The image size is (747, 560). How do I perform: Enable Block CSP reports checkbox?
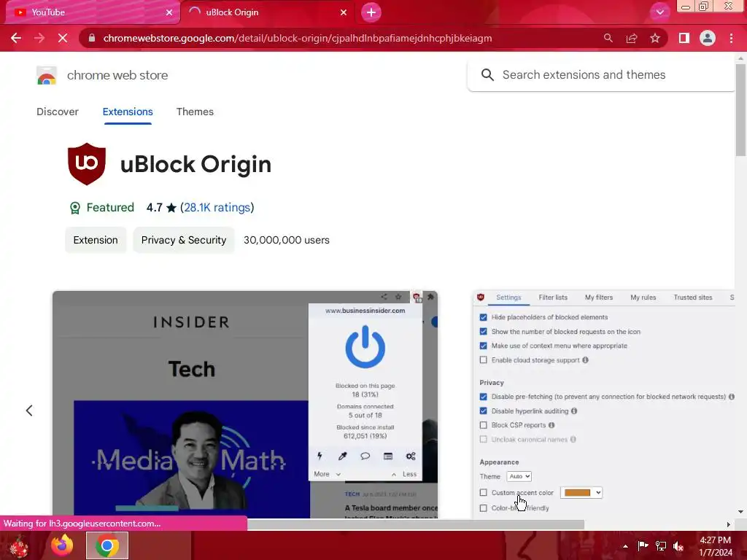[483, 425]
